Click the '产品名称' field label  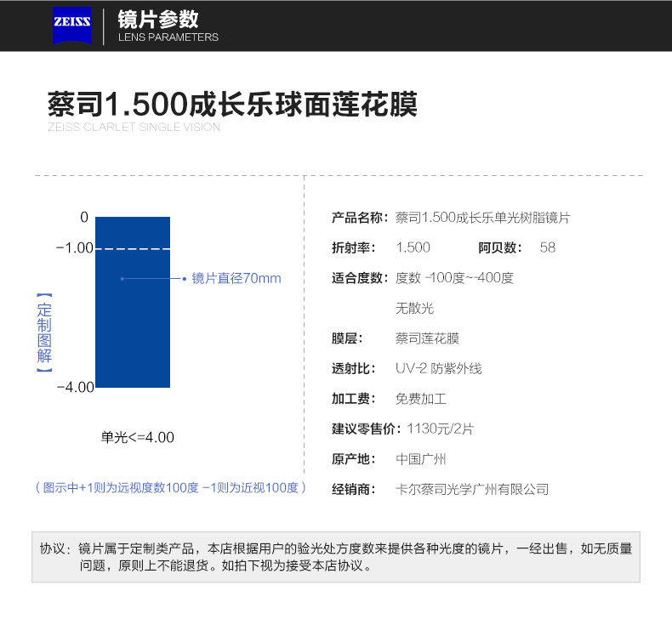360,218
